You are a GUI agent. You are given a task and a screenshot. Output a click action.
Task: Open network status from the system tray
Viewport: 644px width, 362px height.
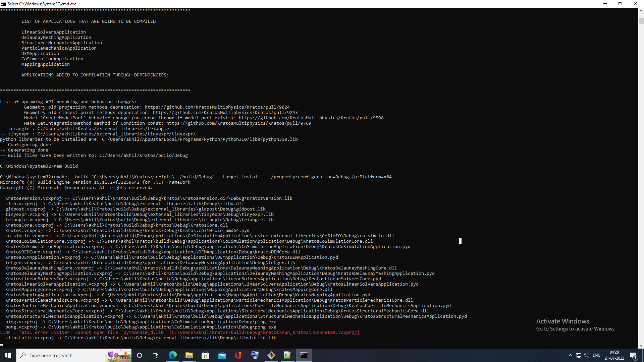click(x=578, y=355)
